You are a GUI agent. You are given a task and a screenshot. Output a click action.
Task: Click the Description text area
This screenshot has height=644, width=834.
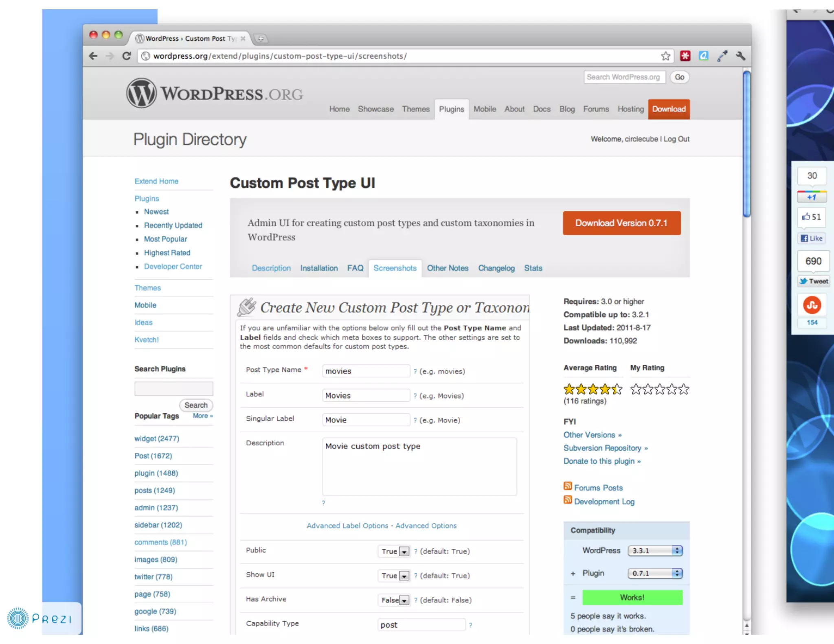click(419, 467)
